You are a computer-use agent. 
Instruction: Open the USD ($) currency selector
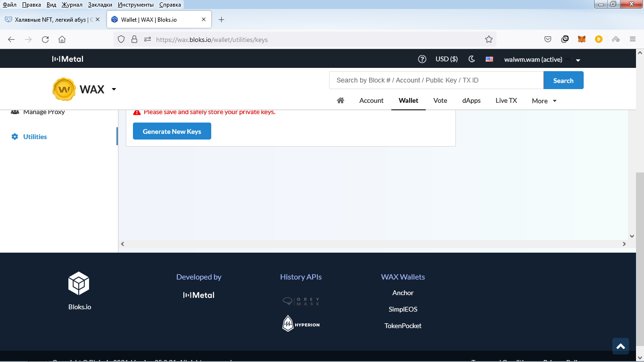446,59
